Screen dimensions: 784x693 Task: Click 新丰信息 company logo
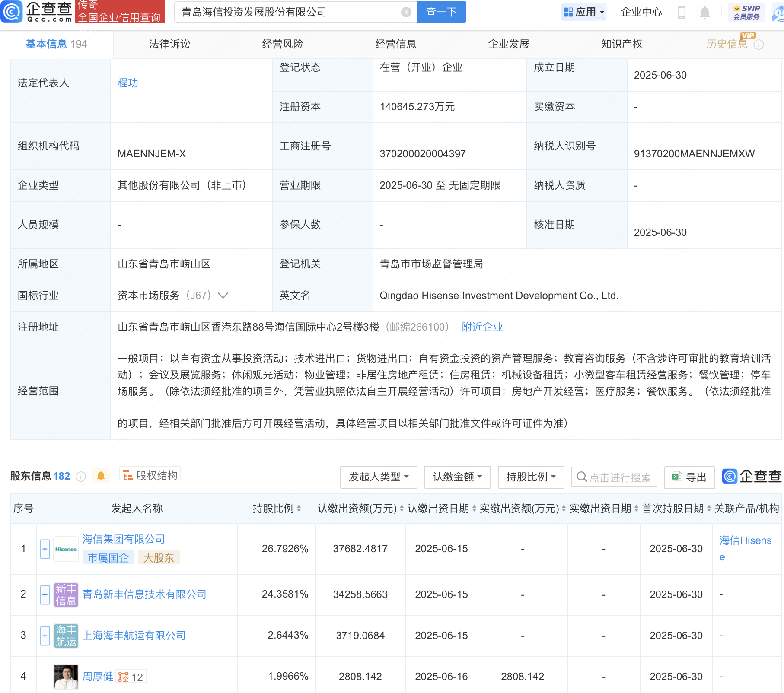(x=66, y=594)
